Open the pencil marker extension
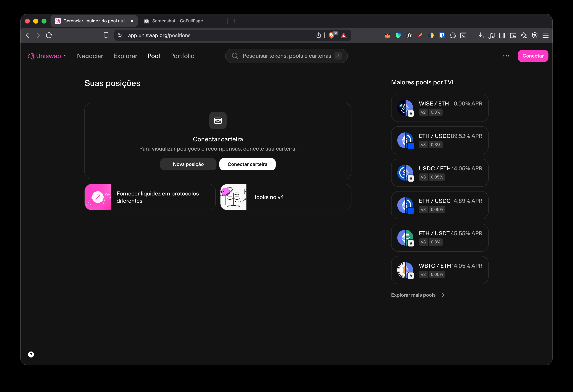 tap(420, 36)
